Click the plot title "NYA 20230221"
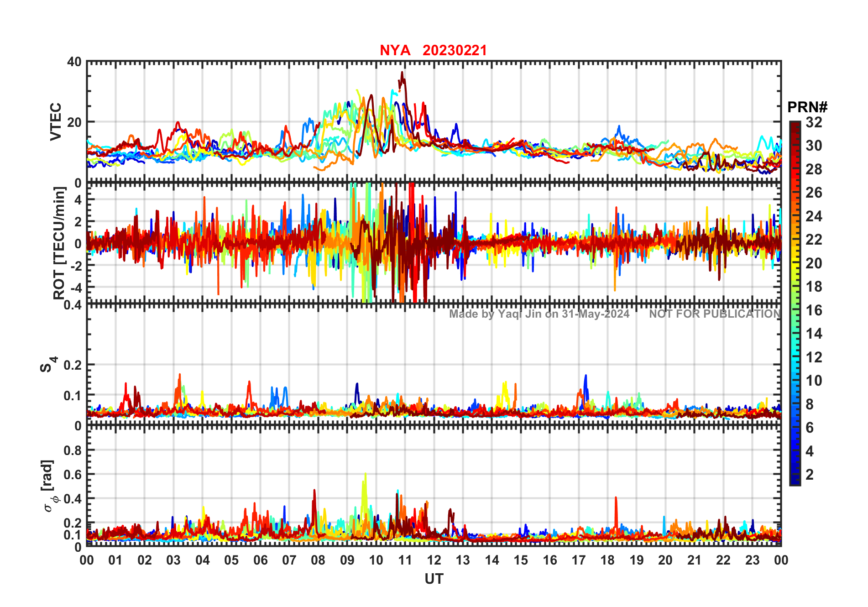 pyautogui.click(x=433, y=50)
